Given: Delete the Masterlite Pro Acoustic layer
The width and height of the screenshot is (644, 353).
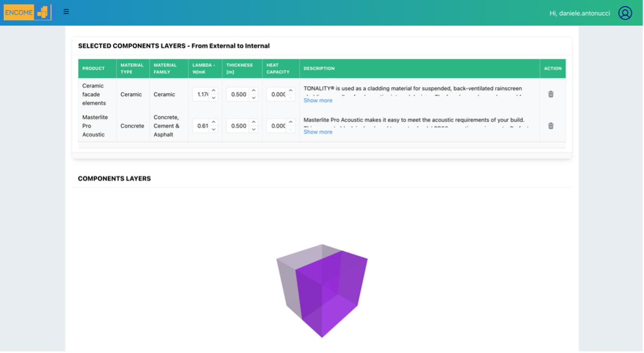Looking at the screenshot, I should [550, 126].
